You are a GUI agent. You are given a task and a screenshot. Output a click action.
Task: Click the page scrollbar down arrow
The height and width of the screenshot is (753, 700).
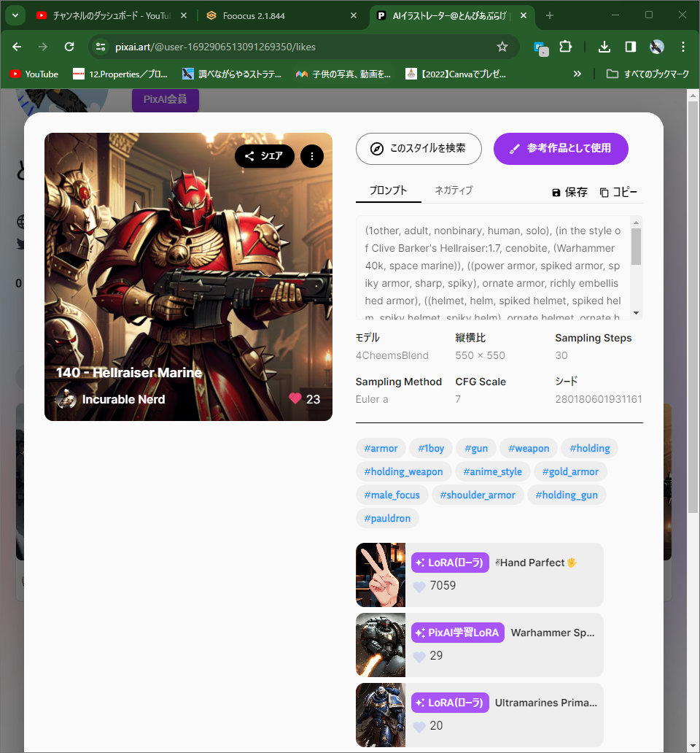pos(693,746)
